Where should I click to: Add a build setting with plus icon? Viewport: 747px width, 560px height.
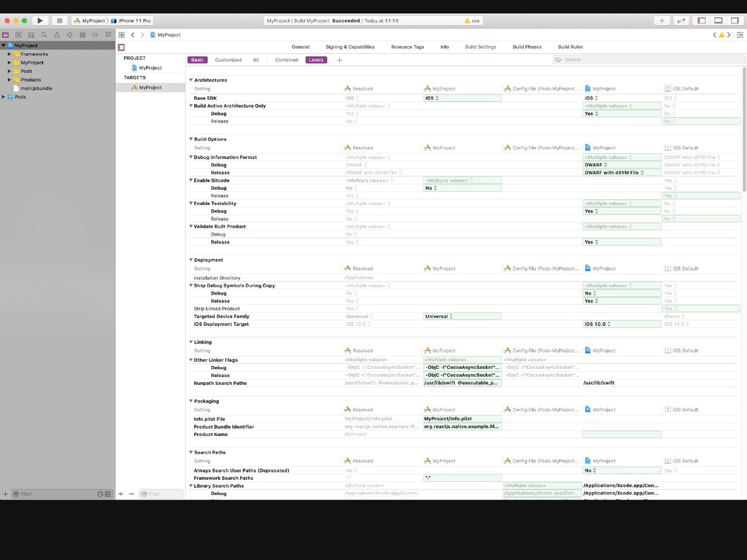click(339, 60)
